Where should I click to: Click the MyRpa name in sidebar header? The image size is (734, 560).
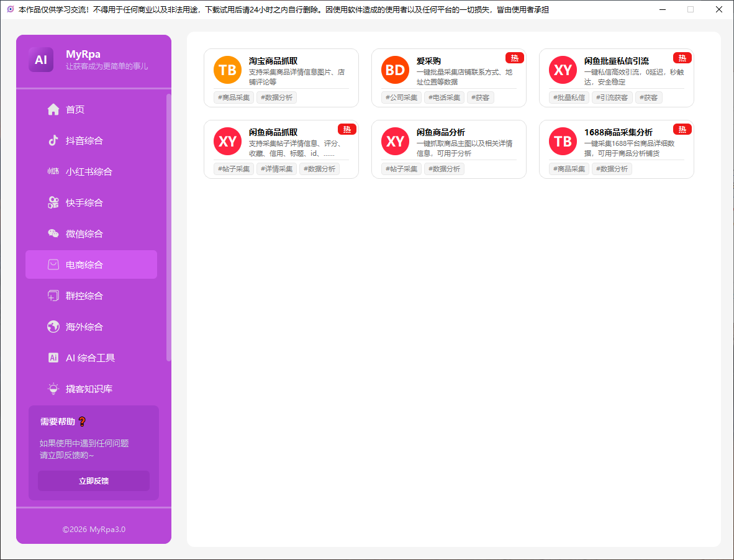click(x=83, y=54)
